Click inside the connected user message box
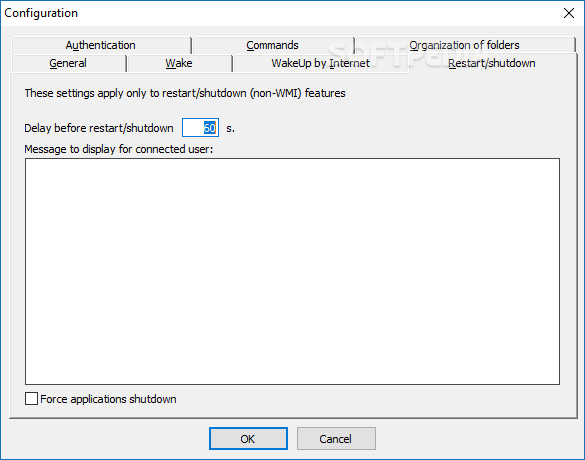Screen dimensions: 585x460 click(x=292, y=271)
